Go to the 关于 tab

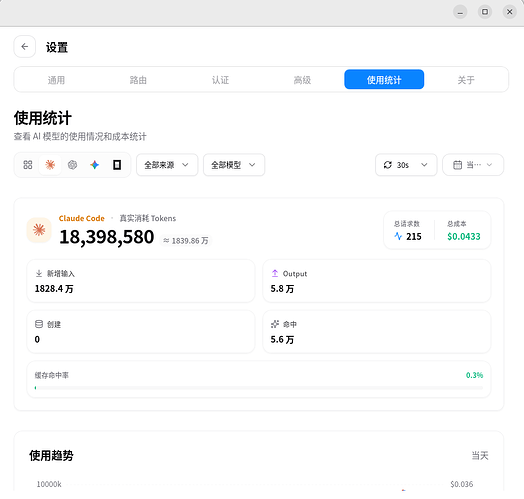click(466, 80)
